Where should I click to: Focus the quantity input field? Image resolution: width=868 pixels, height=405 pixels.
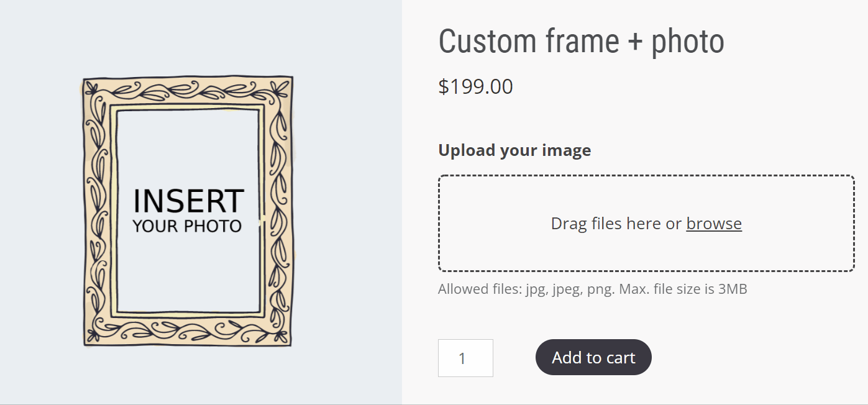click(x=465, y=358)
